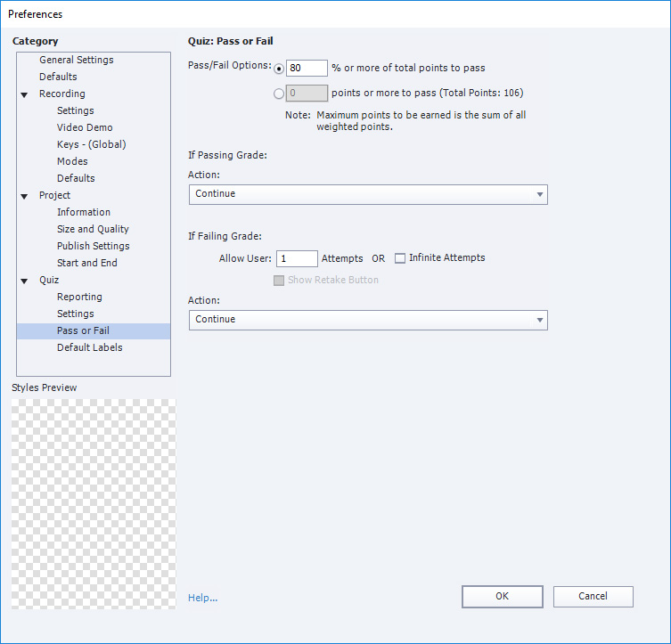671x644 pixels.
Task: Open Defaults under Recording
Action: click(x=76, y=178)
